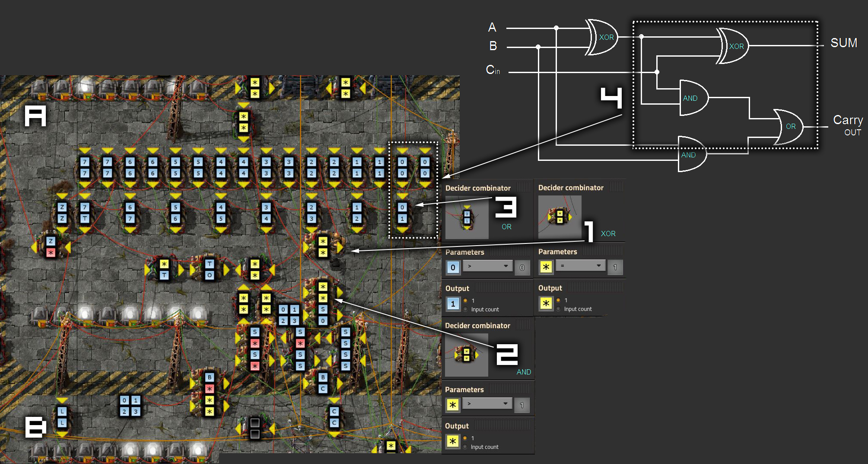Click the blue '0' signal slot under Parameters

click(453, 267)
